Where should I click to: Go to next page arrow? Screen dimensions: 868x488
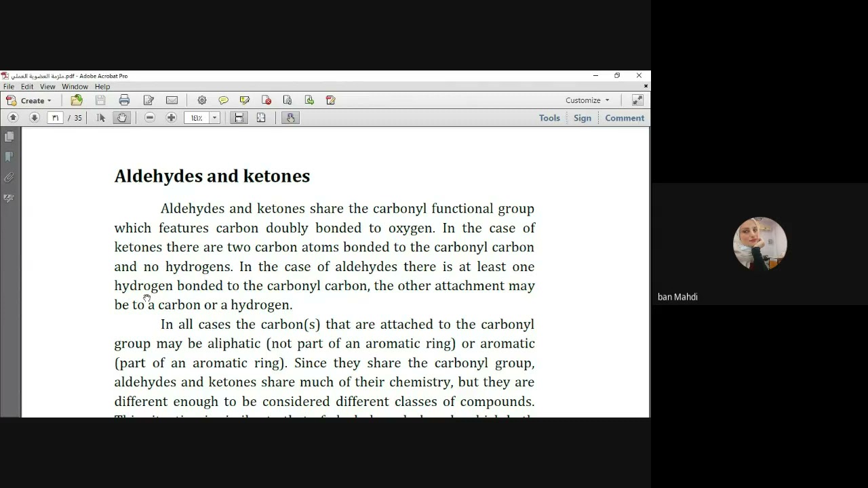(34, 118)
